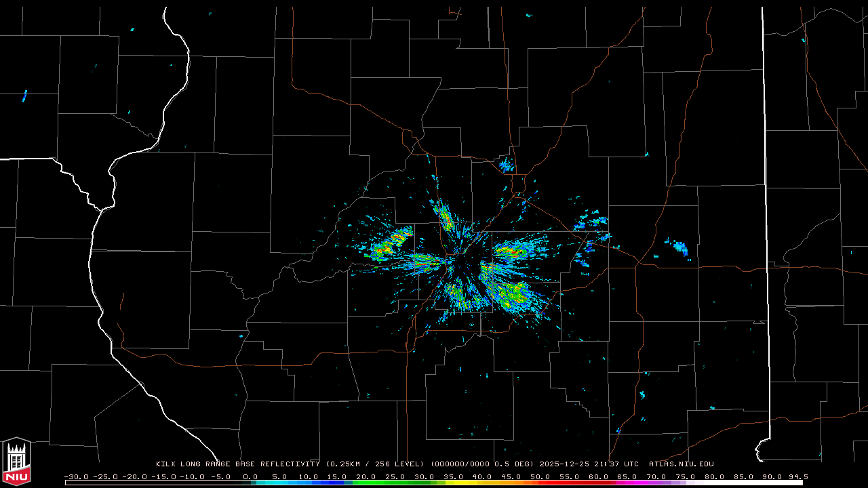The width and height of the screenshot is (868, 488).
Task: Select the -30.0 value on the reflectivity scale
Action: 76,476
